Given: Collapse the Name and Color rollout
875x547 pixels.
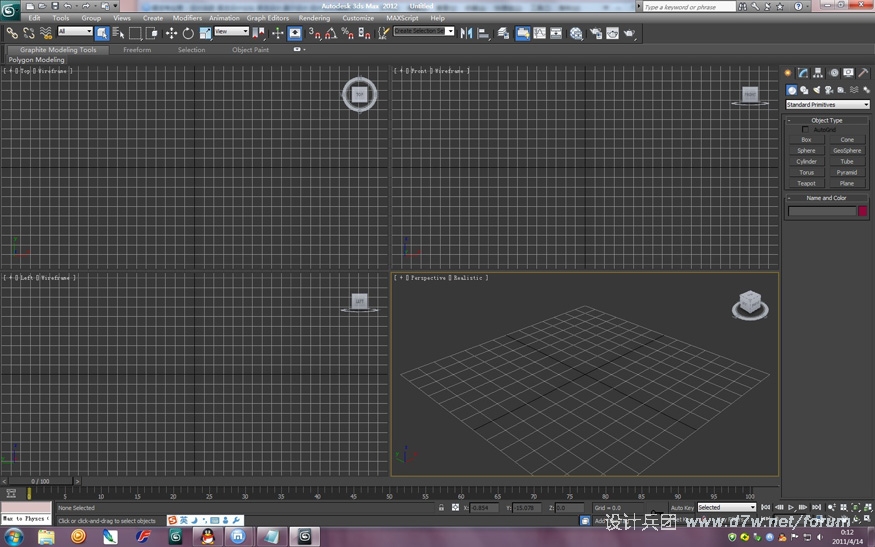Looking at the screenshot, I should point(827,198).
